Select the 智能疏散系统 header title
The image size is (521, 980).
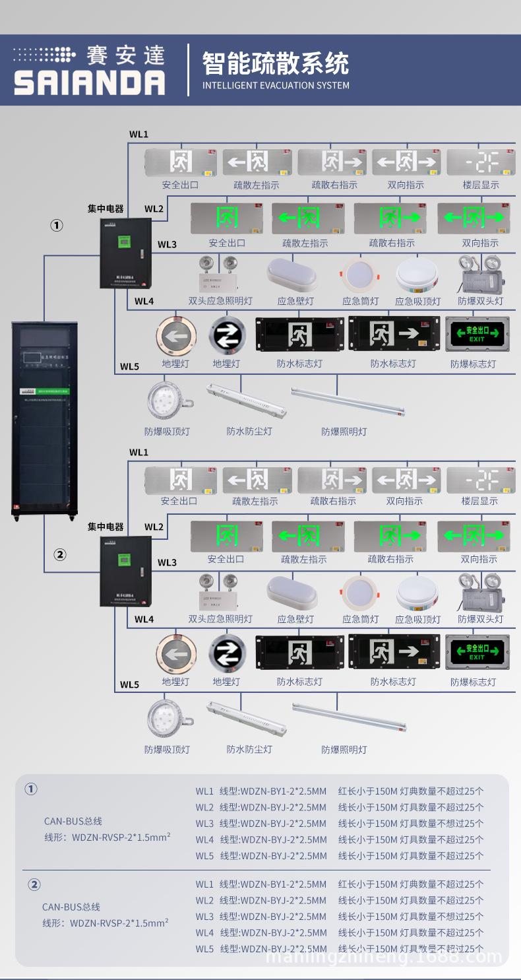275,64
